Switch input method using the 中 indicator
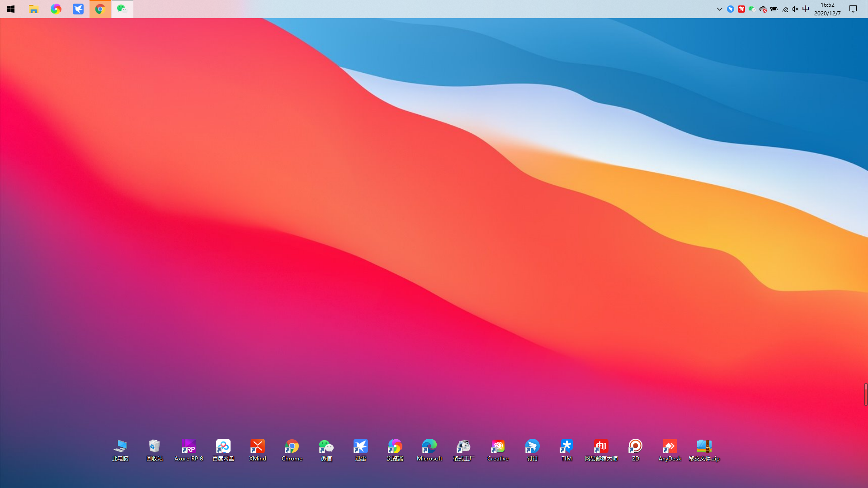Image resolution: width=868 pixels, height=488 pixels. 806,9
